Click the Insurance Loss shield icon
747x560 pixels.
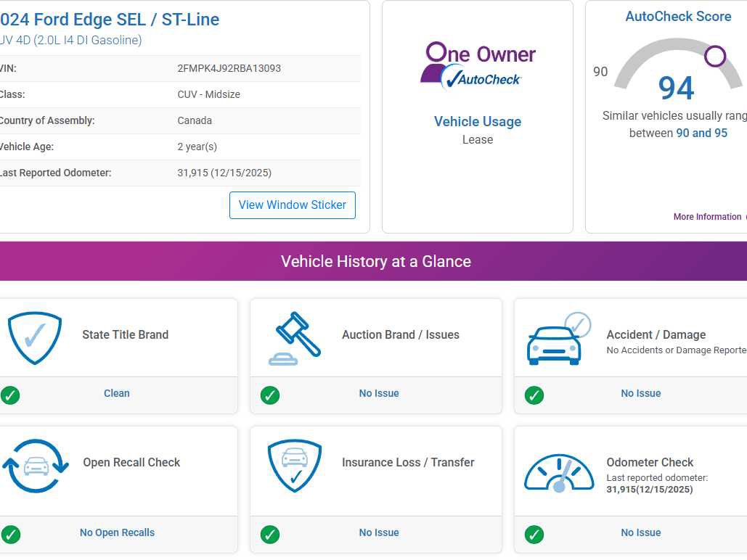coord(296,464)
